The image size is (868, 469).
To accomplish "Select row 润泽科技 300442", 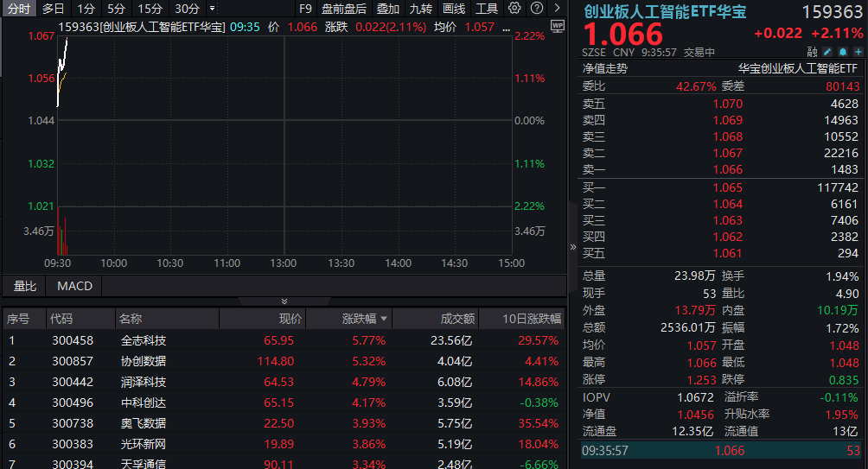I will (x=284, y=382).
